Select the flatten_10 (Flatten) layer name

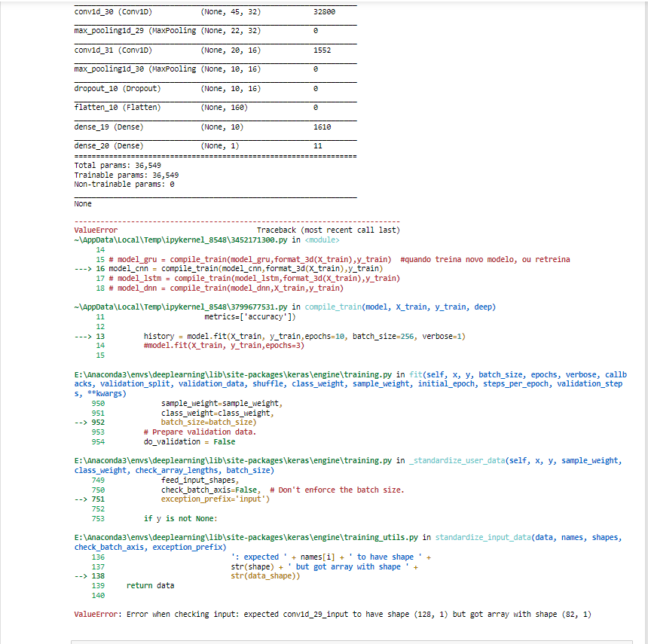point(118,108)
